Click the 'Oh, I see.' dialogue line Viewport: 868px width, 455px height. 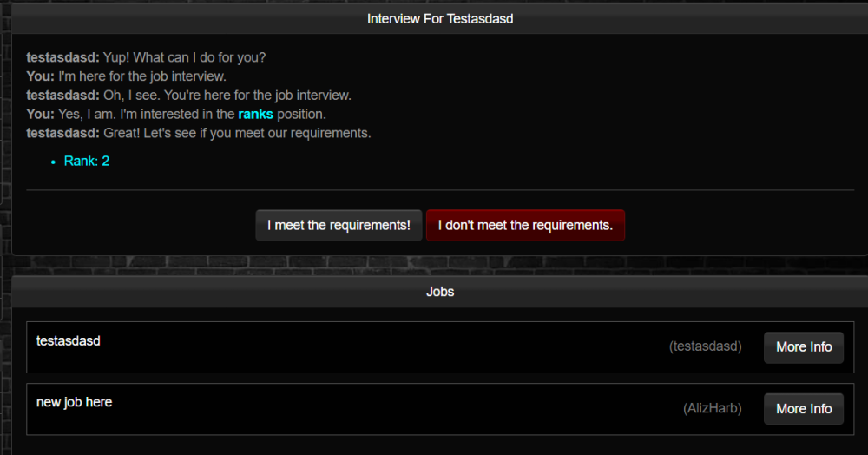coord(227,96)
